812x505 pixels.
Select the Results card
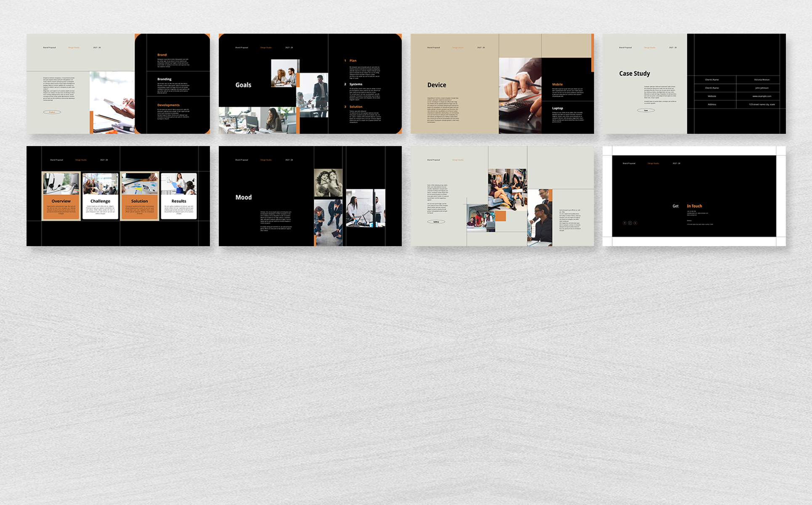179,196
